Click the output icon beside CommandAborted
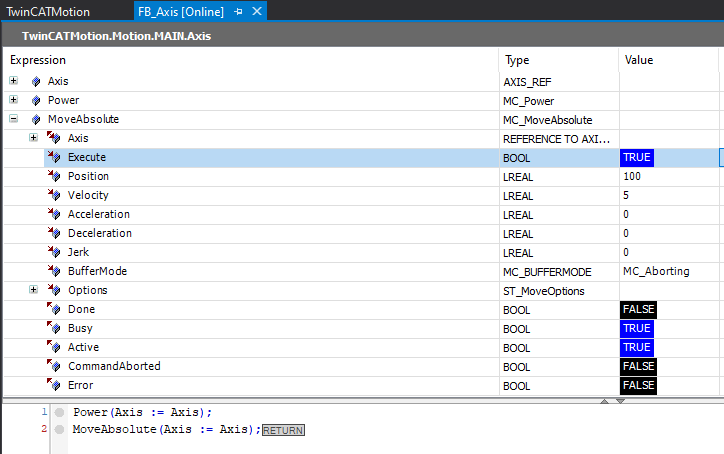Viewport: 724px width, 454px height. [x=54, y=365]
